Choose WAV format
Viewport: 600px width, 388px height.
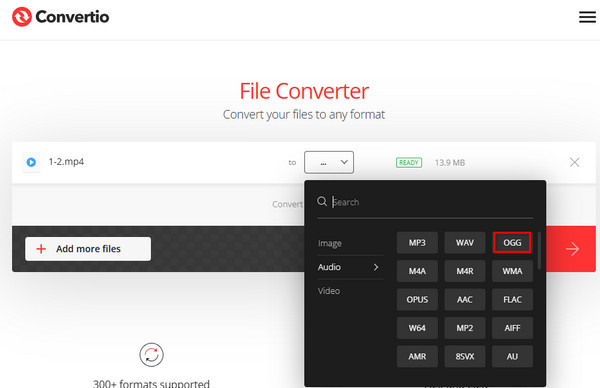tap(465, 243)
